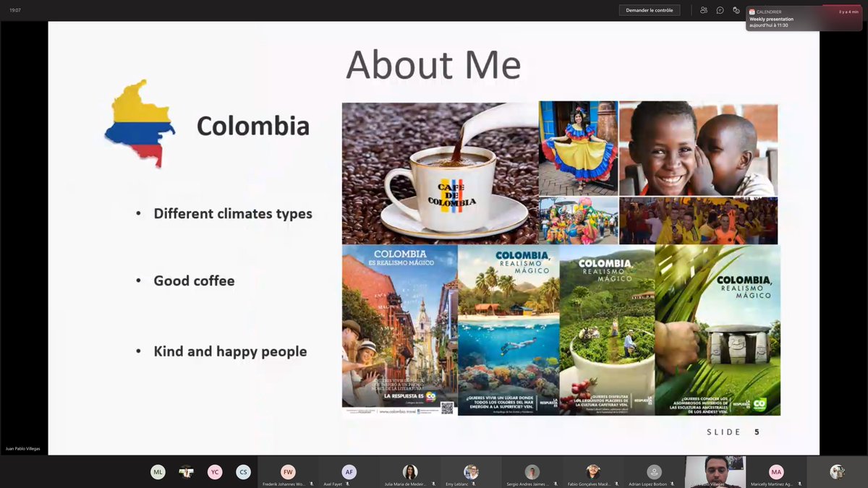The width and height of the screenshot is (868, 488).
Task: Click the 'Colombia' heading on slide
Action: tap(253, 127)
